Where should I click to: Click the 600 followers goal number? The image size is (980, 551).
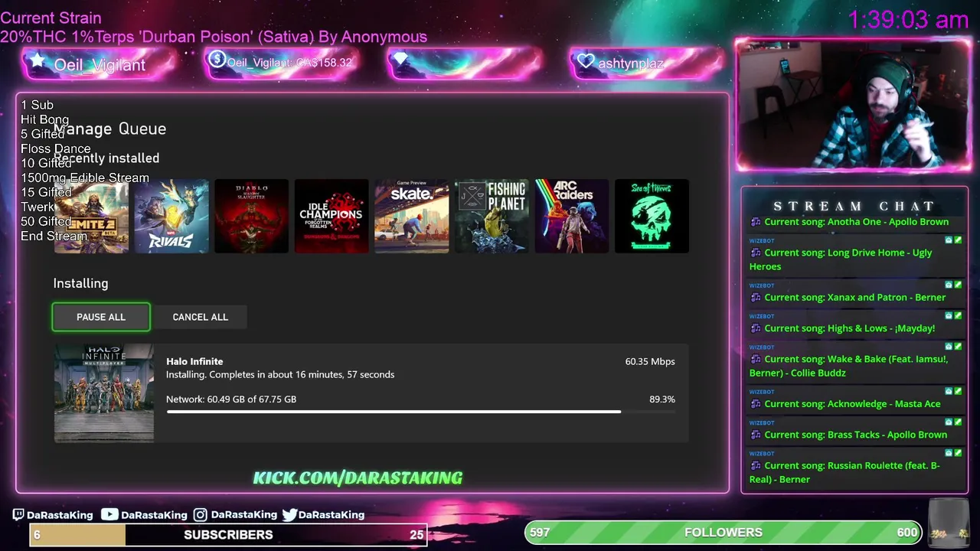click(x=907, y=532)
